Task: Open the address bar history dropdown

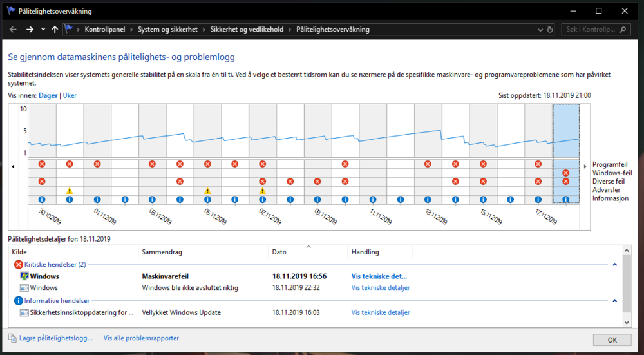Action: [x=540, y=30]
